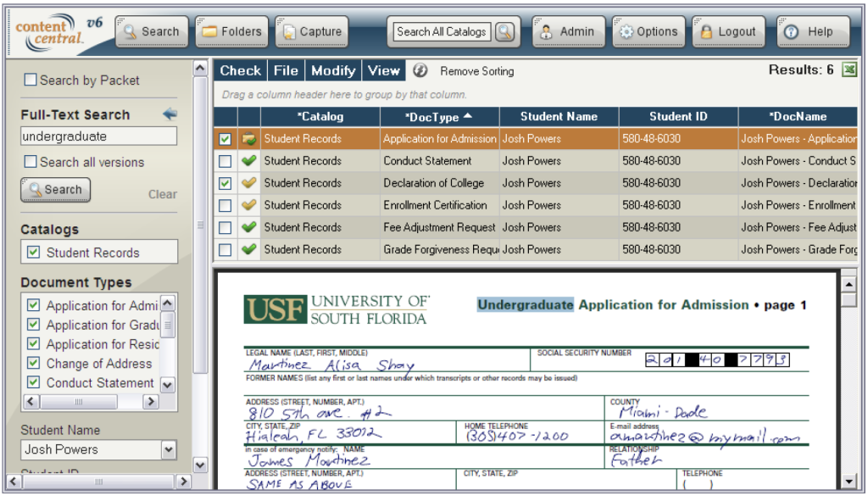Open the Student Name dropdown

point(169,449)
